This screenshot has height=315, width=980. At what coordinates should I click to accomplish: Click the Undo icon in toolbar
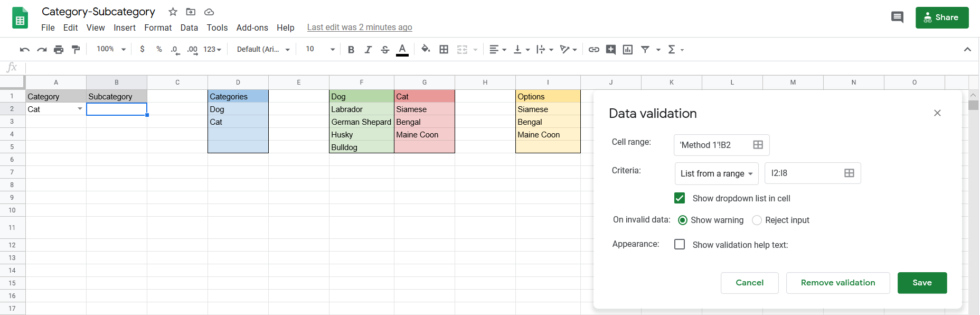click(x=24, y=50)
